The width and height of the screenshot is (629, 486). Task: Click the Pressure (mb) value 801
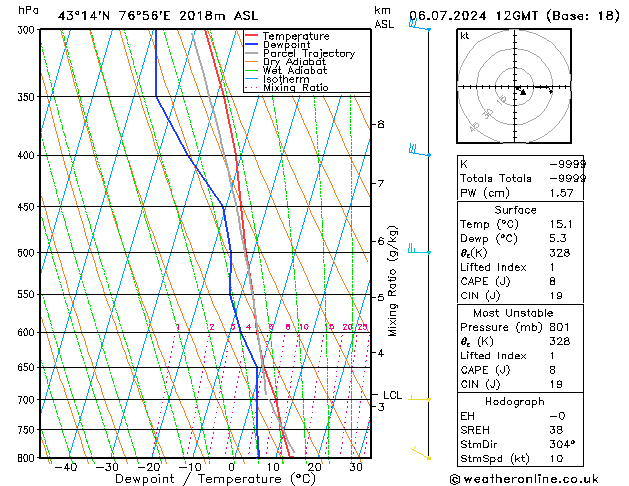(x=560, y=327)
